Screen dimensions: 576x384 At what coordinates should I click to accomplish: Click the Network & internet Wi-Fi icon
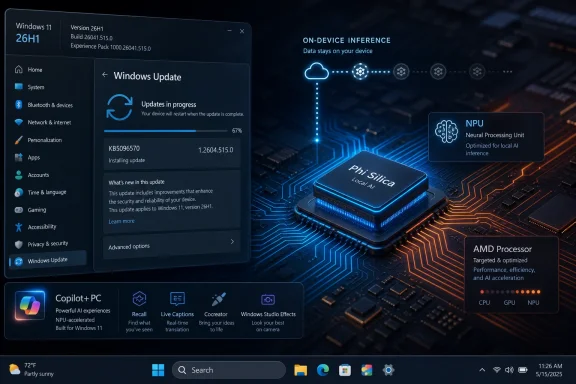[x=19, y=122]
